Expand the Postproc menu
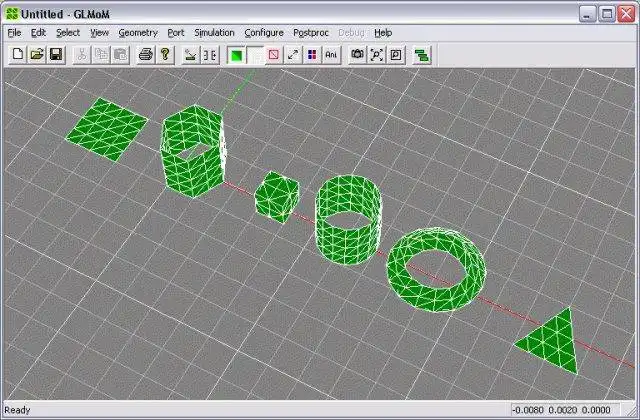The height and width of the screenshot is (420, 640). pyautogui.click(x=311, y=33)
